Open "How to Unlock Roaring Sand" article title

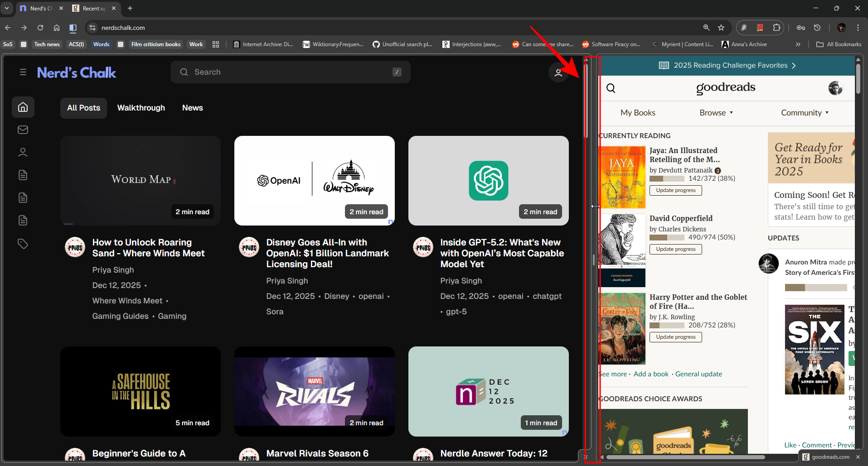pos(149,248)
